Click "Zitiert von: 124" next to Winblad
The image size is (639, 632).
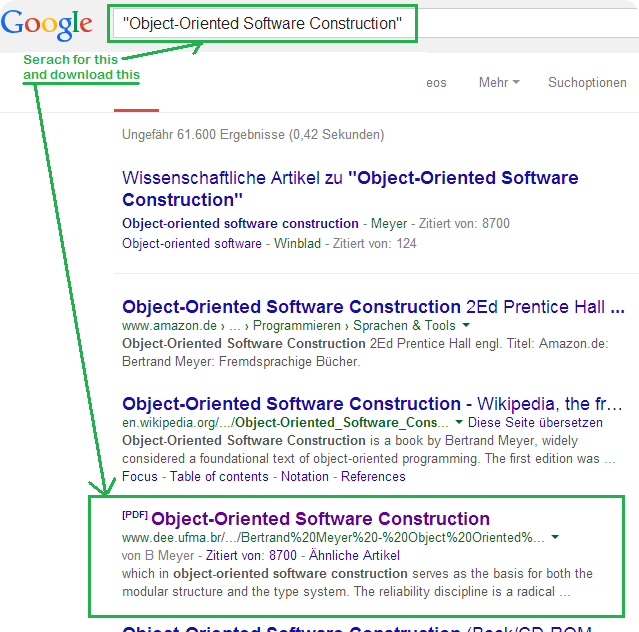coord(375,243)
